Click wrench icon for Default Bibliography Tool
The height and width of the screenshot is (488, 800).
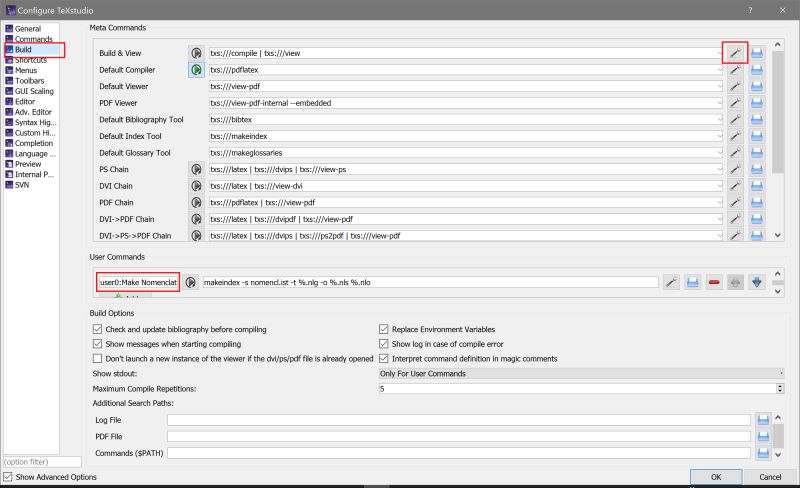tap(735, 119)
